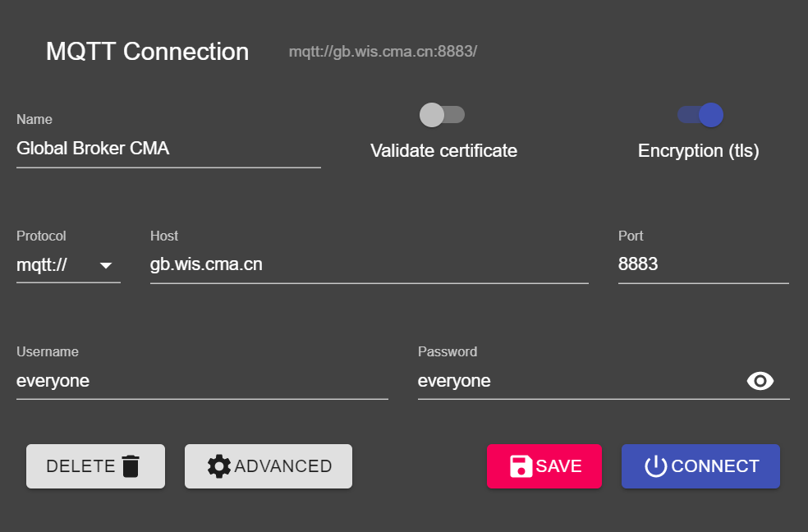Click the gear icon on the ADVANCED button

coord(218,465)
